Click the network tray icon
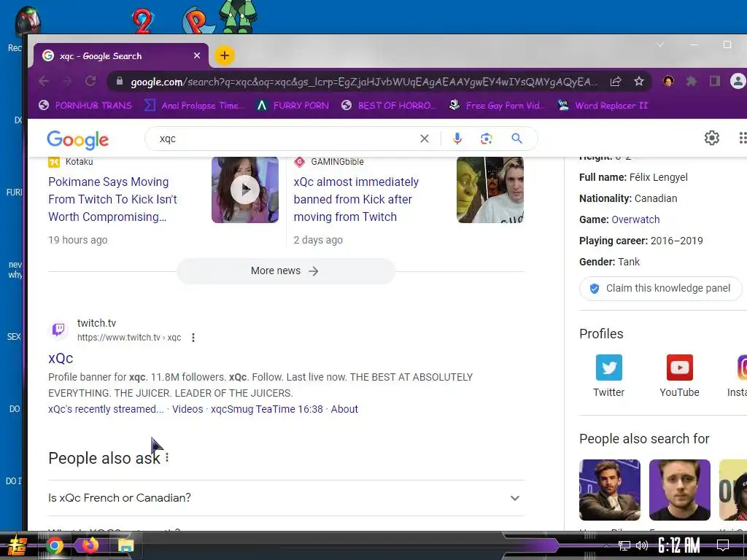 [x=624, y=545]
